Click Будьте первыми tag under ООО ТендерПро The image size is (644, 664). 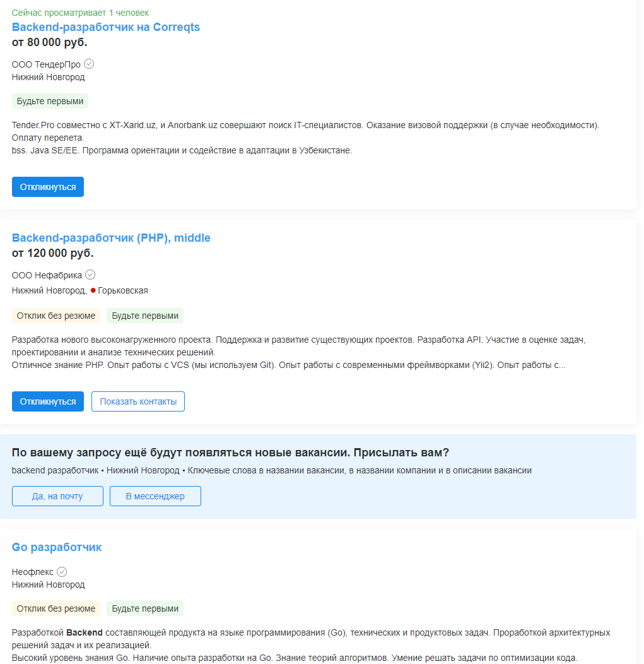pyautogui.click(x=50, y=101)
